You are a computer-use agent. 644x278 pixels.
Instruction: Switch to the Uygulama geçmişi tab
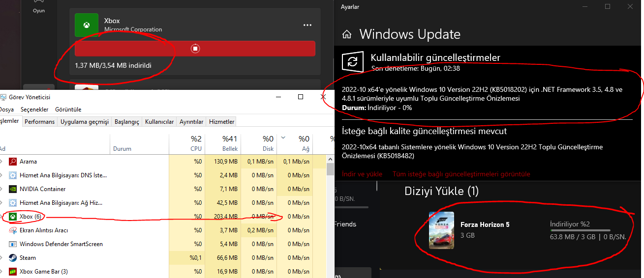pyautogui.click(x=85, y=122)
